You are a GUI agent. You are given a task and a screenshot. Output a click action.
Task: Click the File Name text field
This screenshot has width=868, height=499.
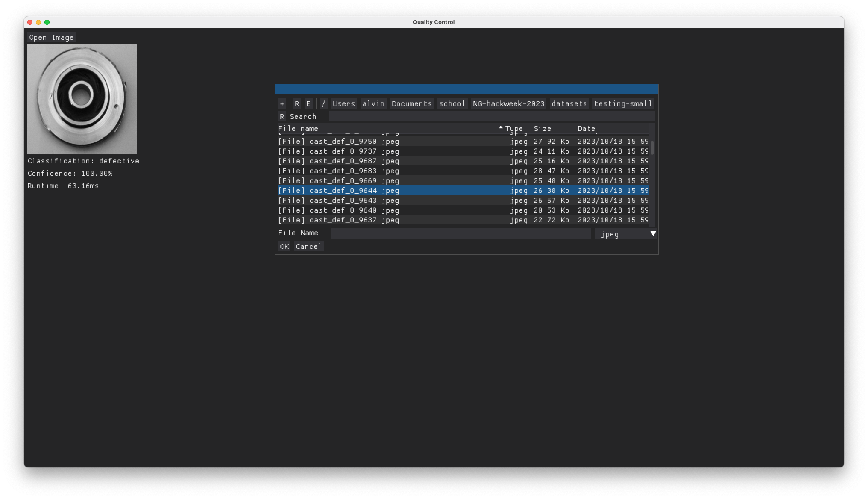coord(460,233)
